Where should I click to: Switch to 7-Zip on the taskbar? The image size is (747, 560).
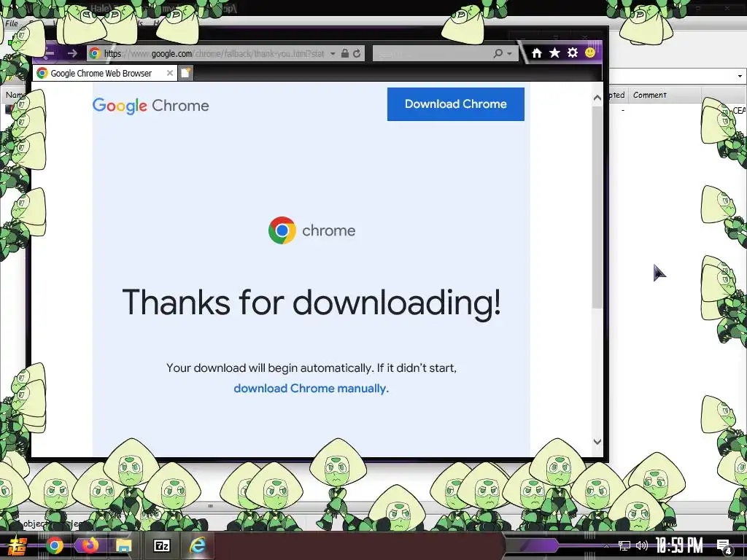tap(161, 545)
